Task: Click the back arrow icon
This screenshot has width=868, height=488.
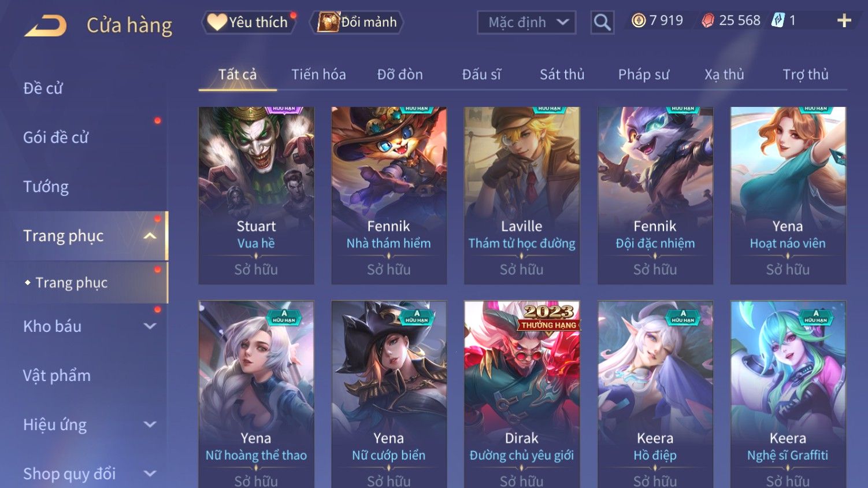Action: (x=46, y=25)
